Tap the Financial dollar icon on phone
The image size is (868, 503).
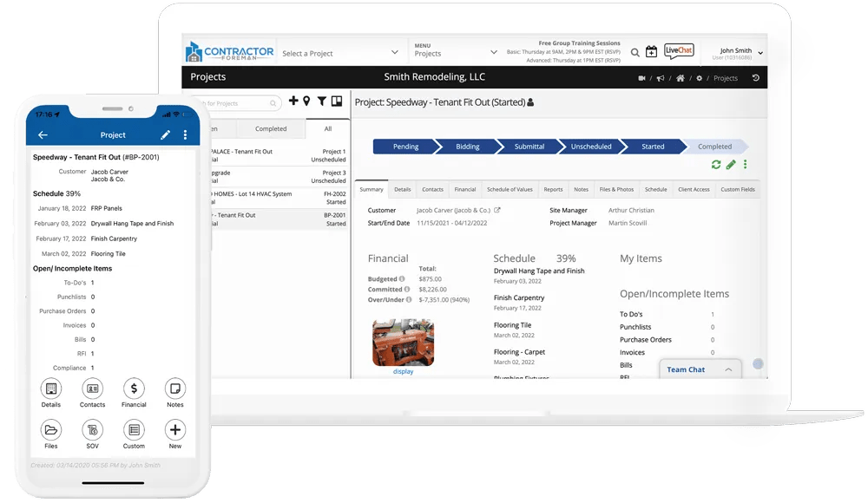pos(134,389)
